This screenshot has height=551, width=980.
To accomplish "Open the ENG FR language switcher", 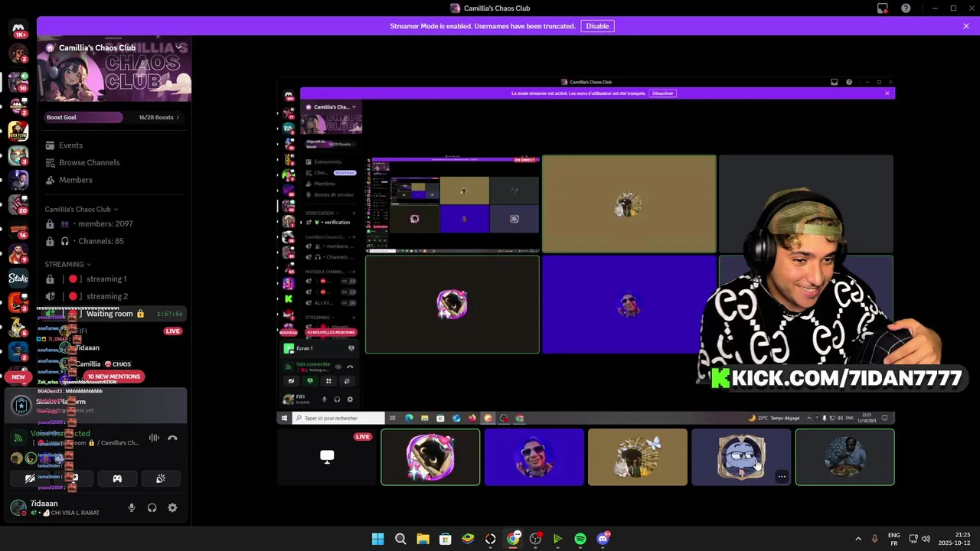I will (894, 539).
